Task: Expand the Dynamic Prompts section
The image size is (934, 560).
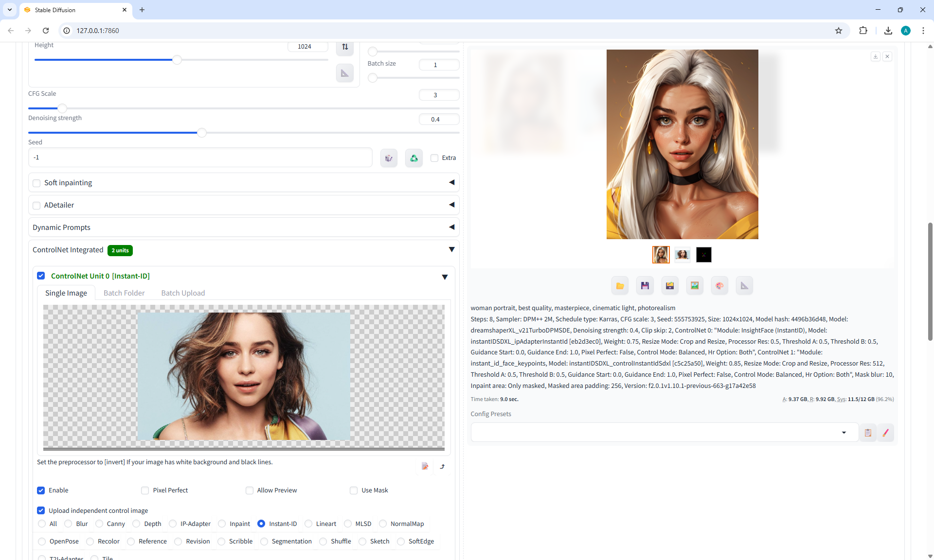Action: point(451,227)
